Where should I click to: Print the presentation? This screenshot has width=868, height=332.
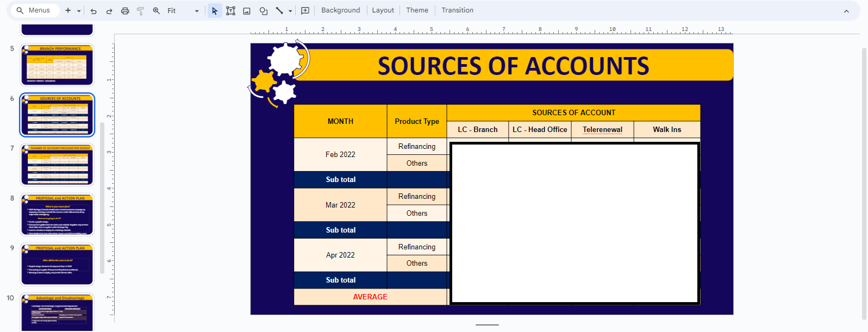pyautogui.click(x=125, y=11)
